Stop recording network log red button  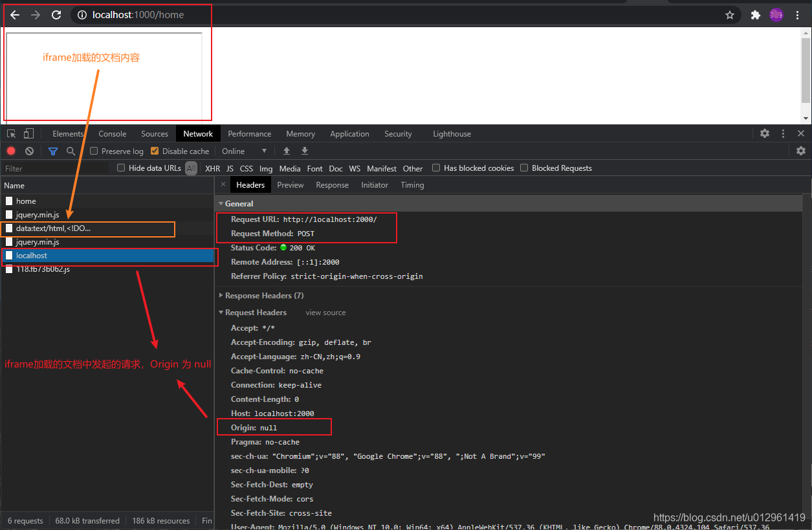pyautogui.click(x=11, y=151)
